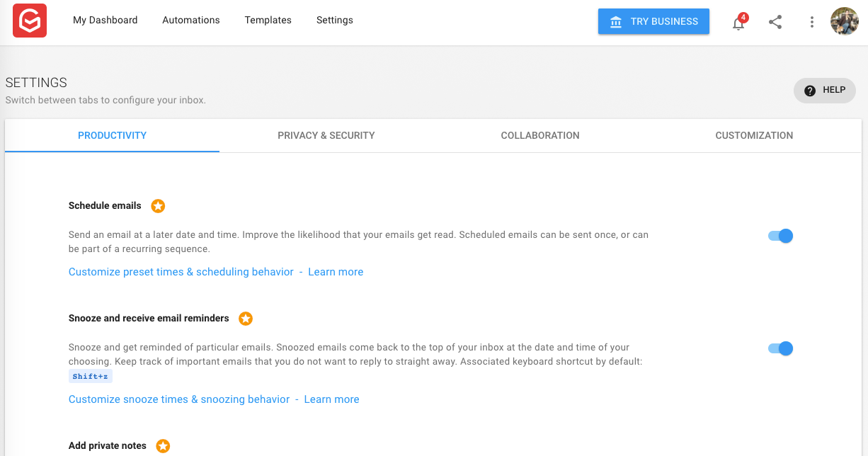The image size is (868, 456).
Task: Click the Try Business button
Action: (x=653, y=21)
